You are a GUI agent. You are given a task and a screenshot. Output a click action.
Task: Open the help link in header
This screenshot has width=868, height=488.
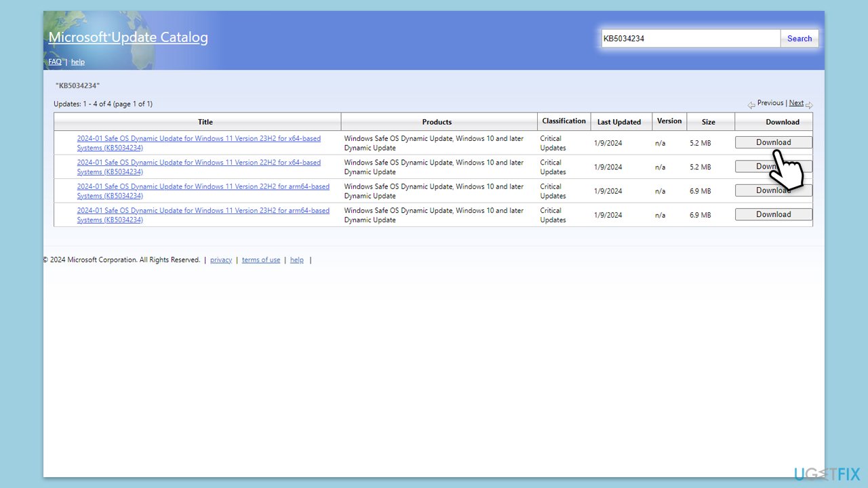coord(78,62)
